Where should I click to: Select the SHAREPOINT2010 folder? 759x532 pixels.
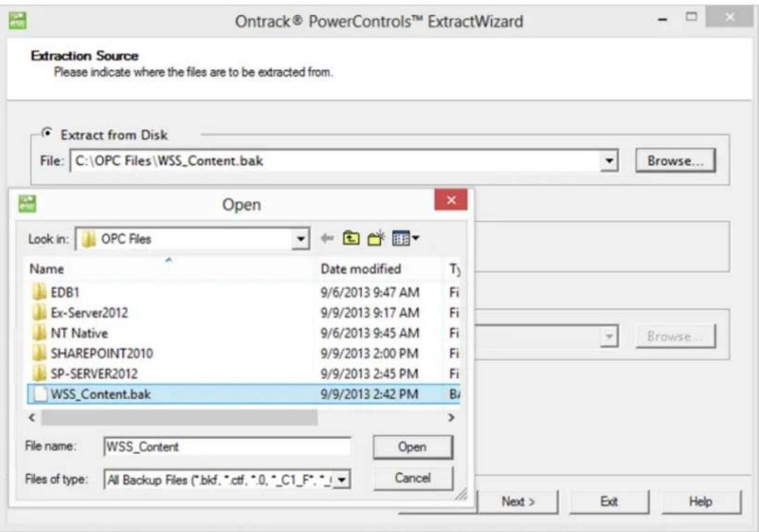(x=93, y=353)
